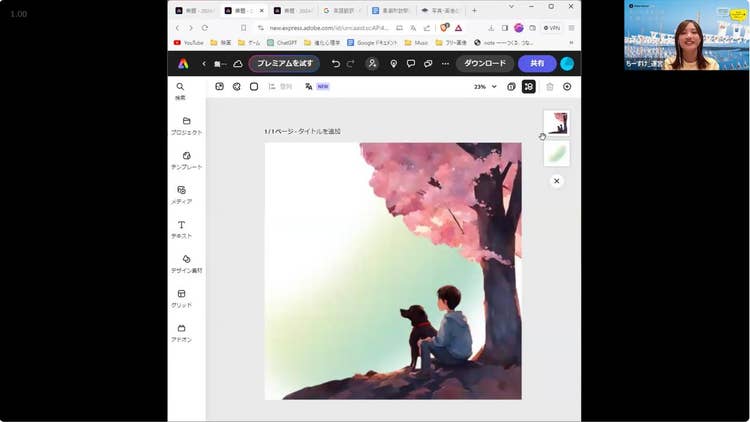Select the boy and dog canvas image
Image resolution: width=750 pixels, height=422 pixels.
click(393, 271)
